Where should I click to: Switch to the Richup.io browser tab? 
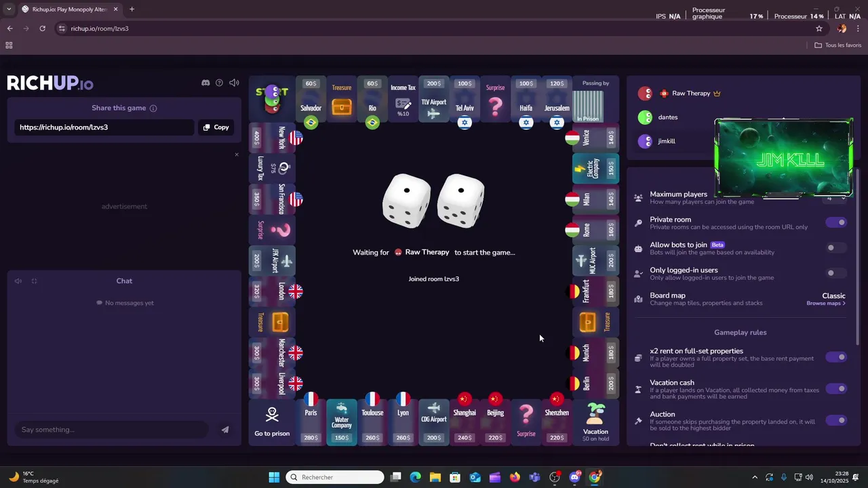[69, 9]
